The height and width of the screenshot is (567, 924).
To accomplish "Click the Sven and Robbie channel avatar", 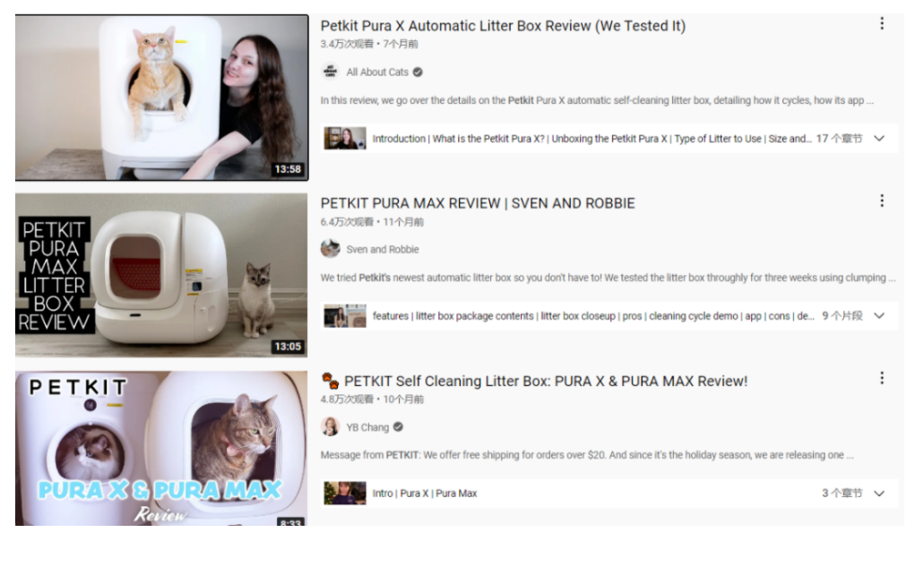I will (x=331, y=249).
